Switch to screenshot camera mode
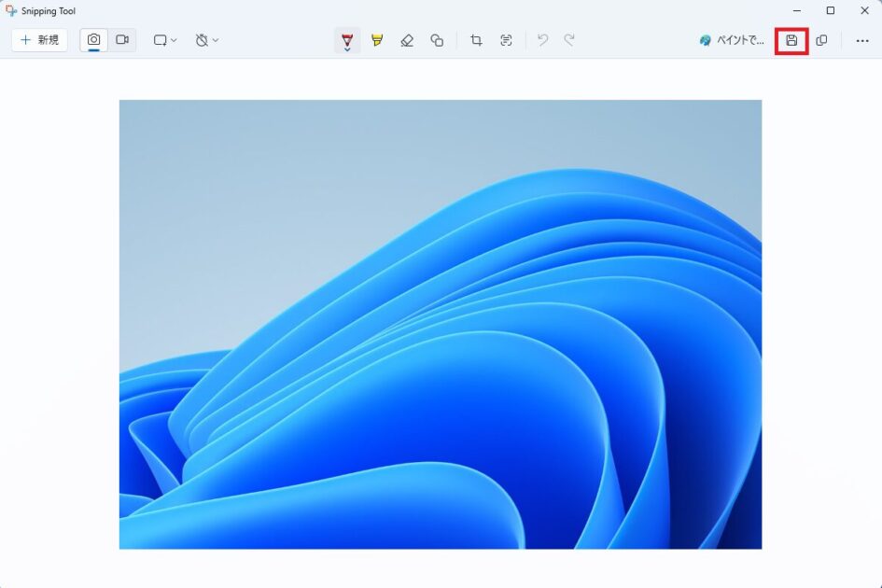 pyautogui.click(x=94, y=40)
